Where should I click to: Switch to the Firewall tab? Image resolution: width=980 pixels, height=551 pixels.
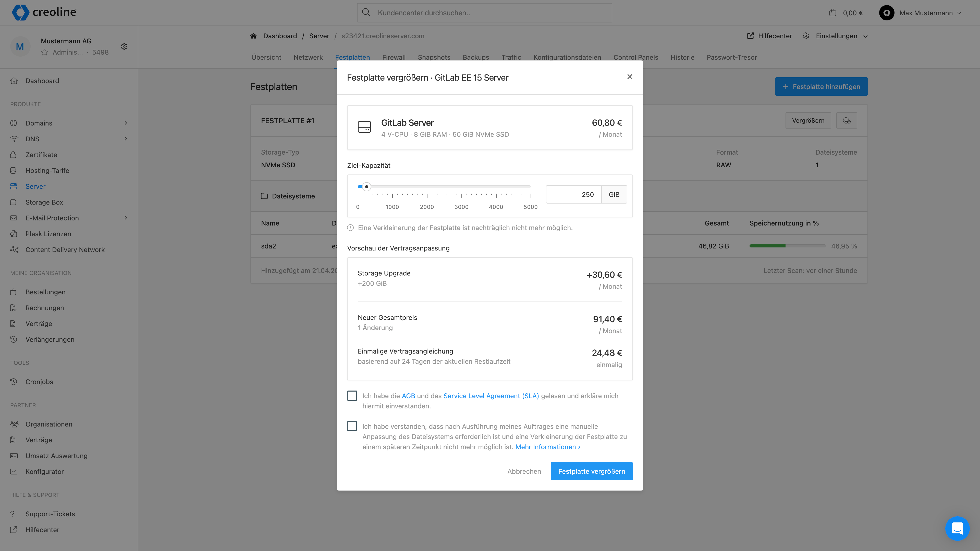coord(394,57)
